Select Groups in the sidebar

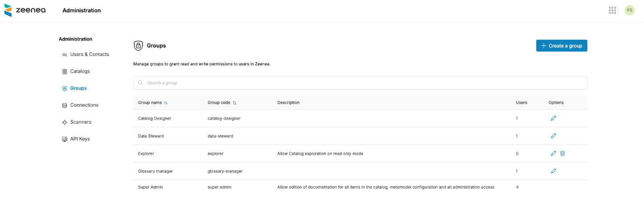[x=78, y=88]
